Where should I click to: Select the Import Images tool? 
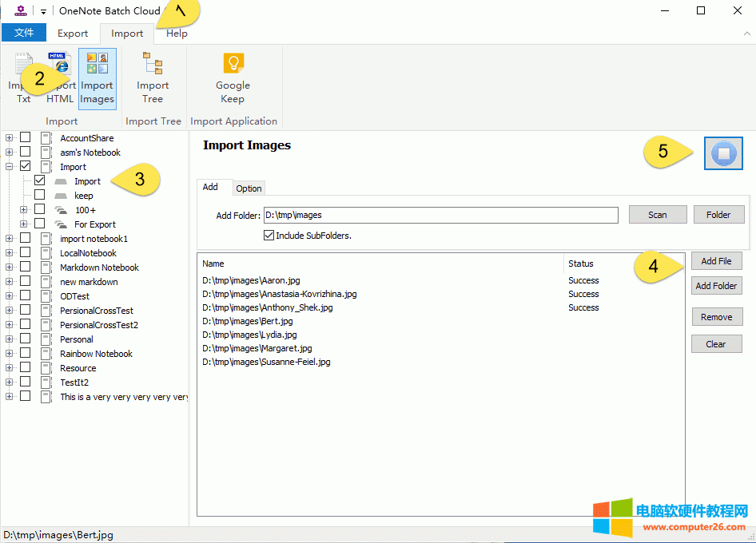[x=97, y=77]
